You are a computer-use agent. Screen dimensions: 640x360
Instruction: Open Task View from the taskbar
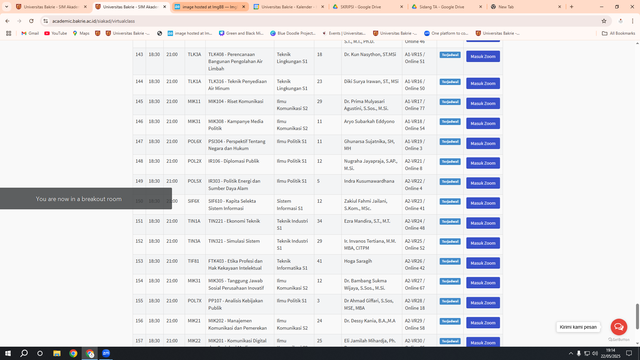(40, 353)
